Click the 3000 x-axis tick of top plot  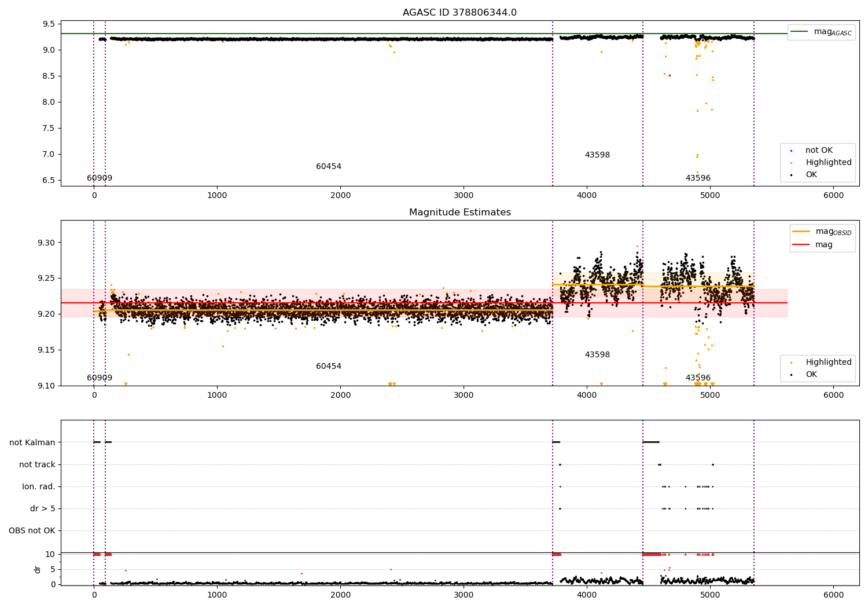click(464, 196)
